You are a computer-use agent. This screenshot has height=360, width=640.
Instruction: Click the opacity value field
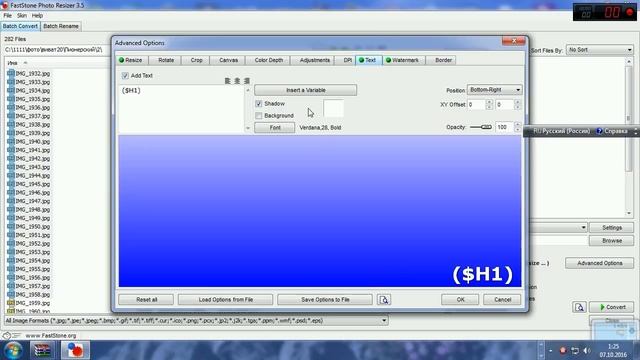(x=504, y=127)
